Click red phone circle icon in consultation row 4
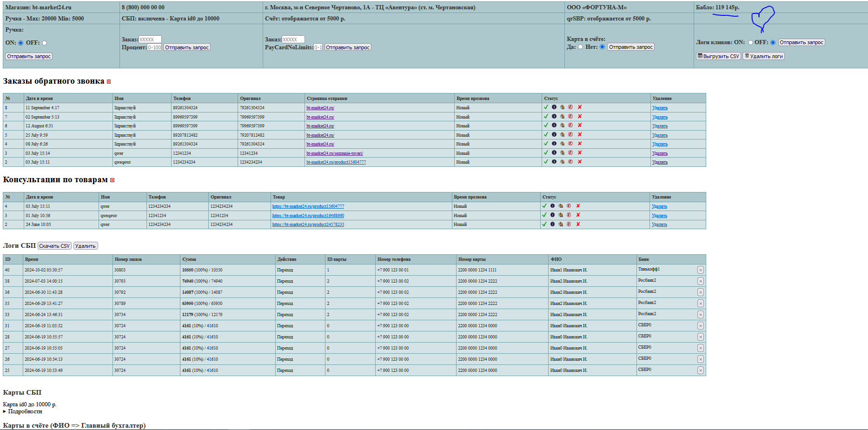 coord(569,205)
